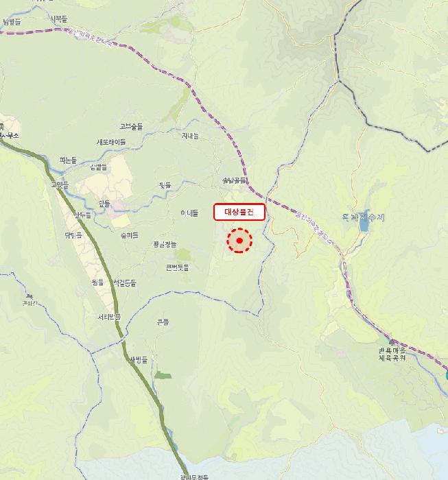
Task: Click the small facility icon above 경찰 label
Action: point(30,296)
